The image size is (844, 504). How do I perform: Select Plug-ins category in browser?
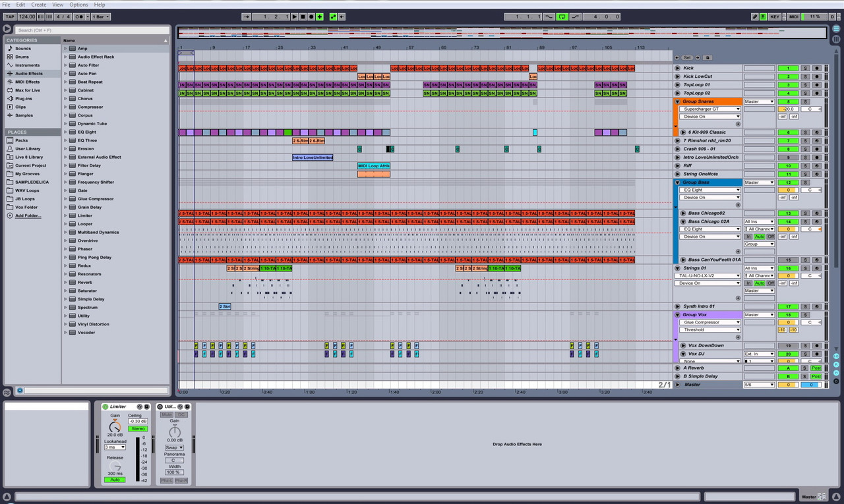24,99
